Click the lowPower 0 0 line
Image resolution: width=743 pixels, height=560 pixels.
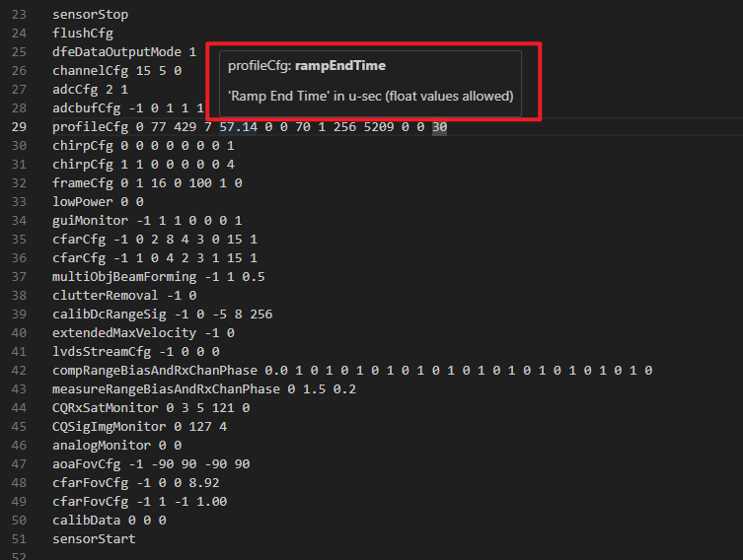coord(98,202)
